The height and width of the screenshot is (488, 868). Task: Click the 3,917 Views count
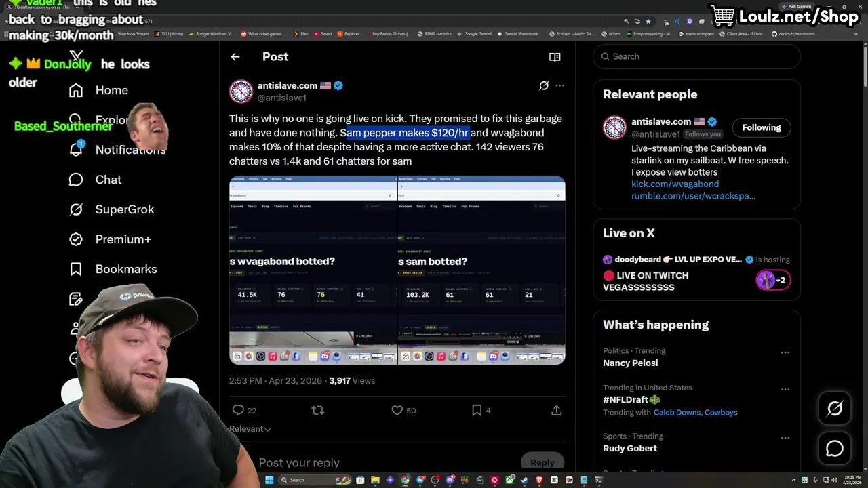352,380
